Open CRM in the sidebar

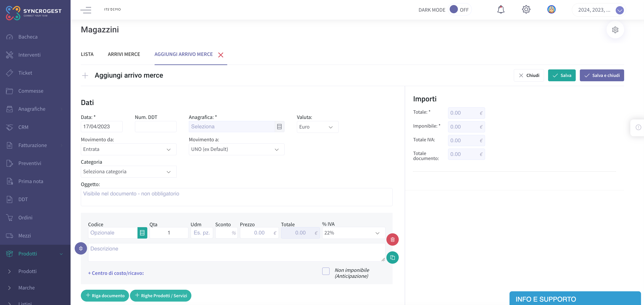click(x=23, y=127)
